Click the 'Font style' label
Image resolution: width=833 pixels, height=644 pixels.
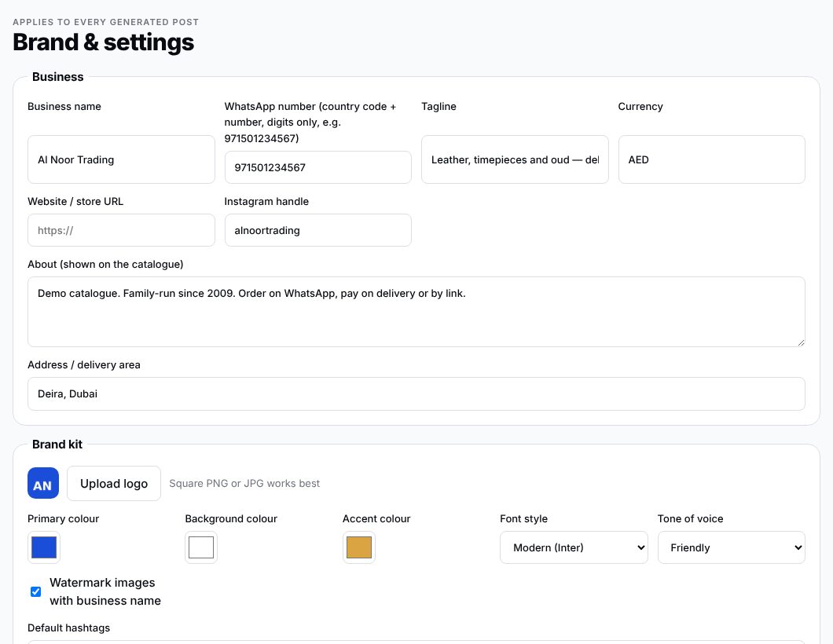pos(524,518)
